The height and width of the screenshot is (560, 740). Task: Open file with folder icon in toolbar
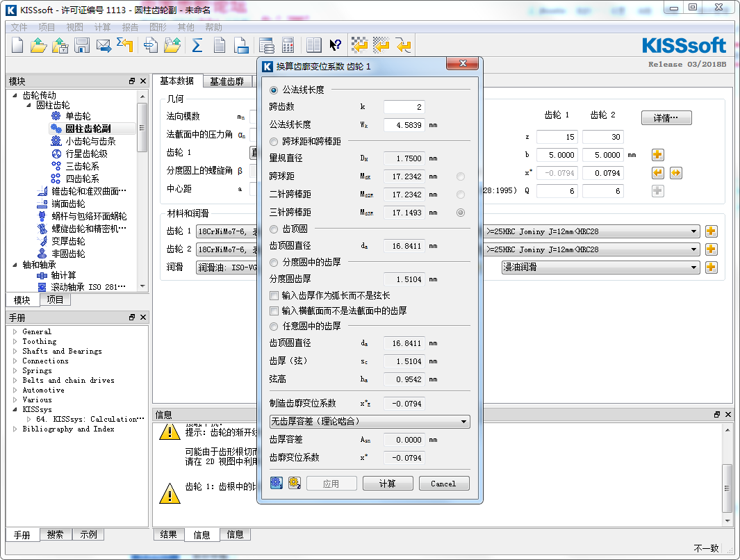(x=38, y=45)
